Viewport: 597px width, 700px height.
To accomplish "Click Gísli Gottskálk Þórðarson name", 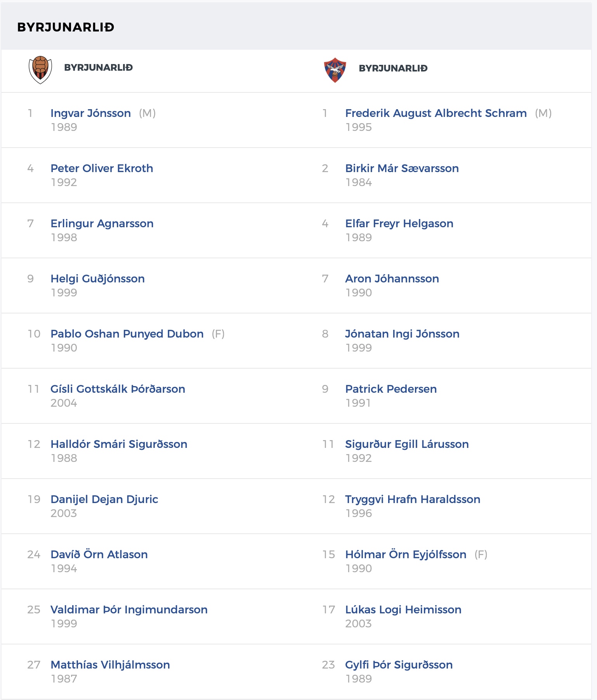I will [x=118, y=389].
